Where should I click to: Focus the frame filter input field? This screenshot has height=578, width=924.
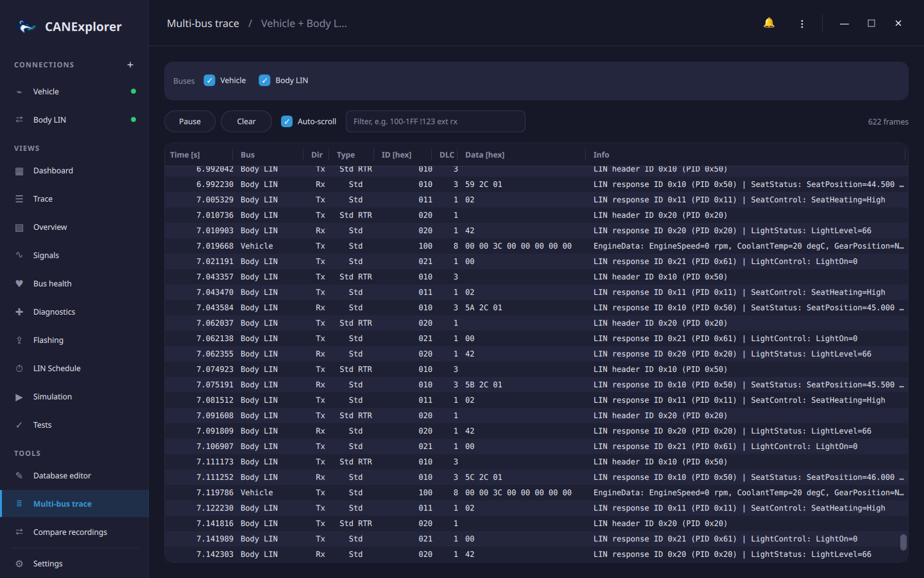pos(436,121)
